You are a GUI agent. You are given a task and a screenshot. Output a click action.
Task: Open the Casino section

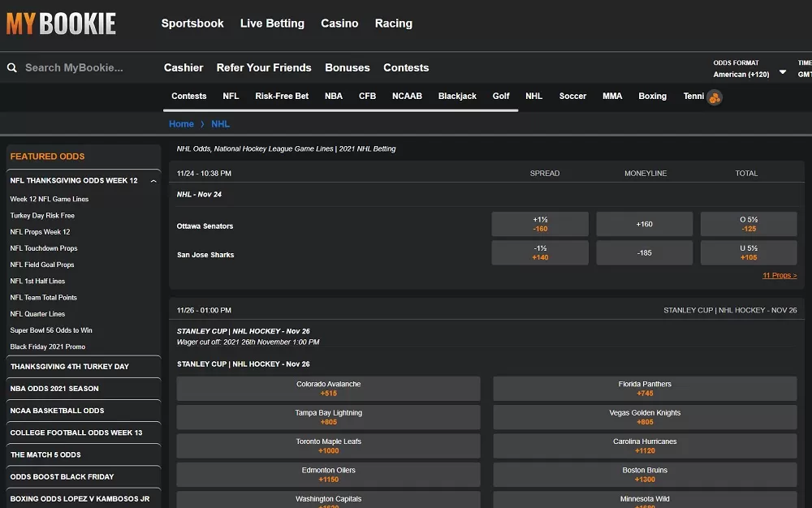339,24
